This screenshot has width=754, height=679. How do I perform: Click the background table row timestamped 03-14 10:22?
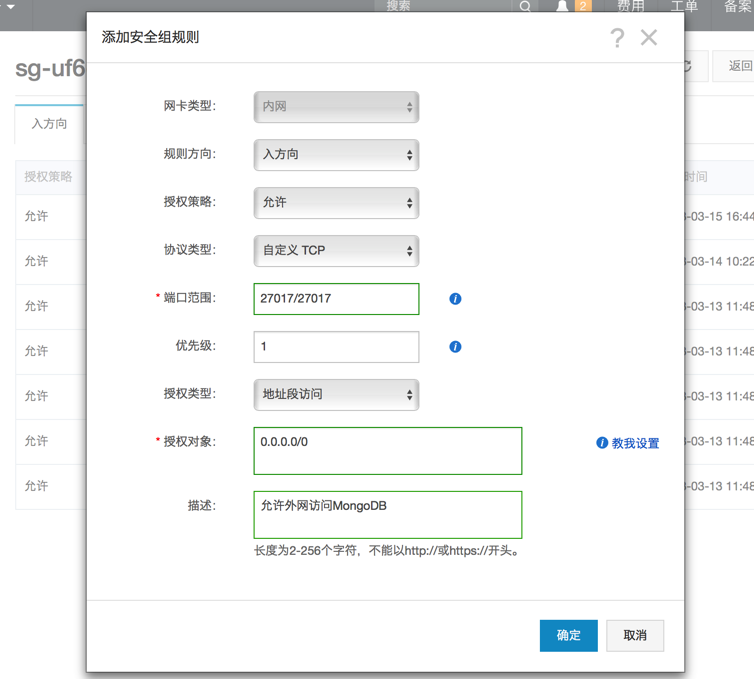pos(718,262)
